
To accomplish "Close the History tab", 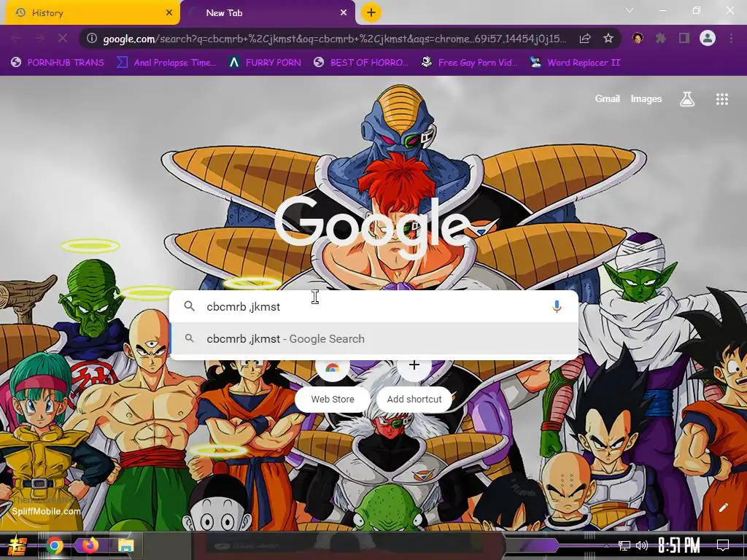I will pyautogui.click(x=169, y=13).
